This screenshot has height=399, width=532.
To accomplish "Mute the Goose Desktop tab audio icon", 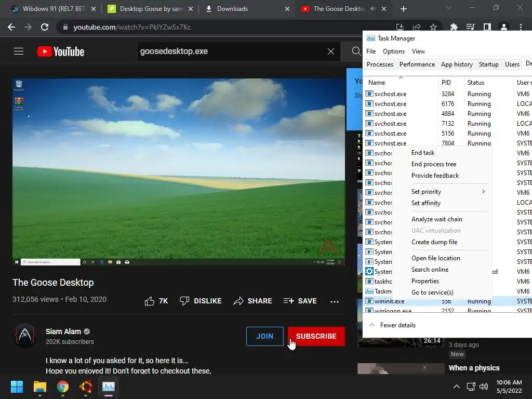I will (x=373, y=9).
